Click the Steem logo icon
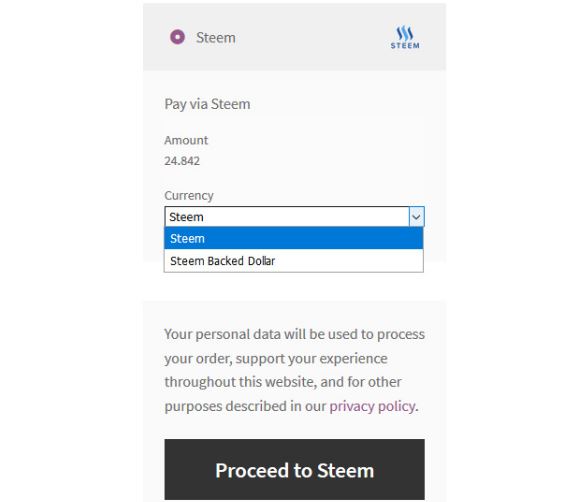 405,37
